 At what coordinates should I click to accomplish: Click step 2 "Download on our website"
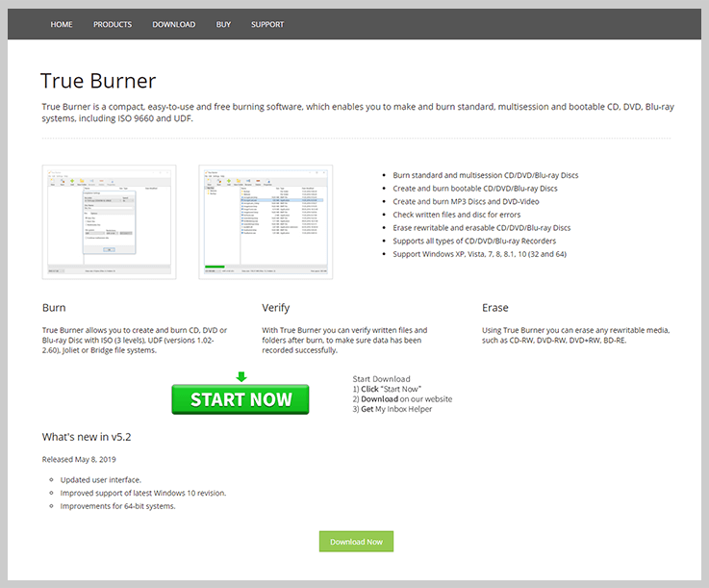coord(402,399)
